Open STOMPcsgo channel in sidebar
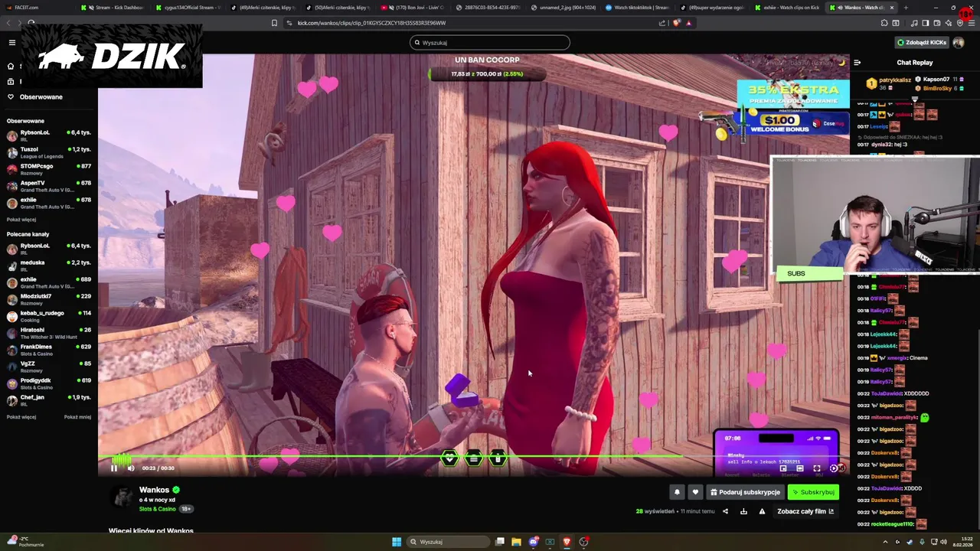980x551 pixels. pyautogui.click(x=49, y=169)
